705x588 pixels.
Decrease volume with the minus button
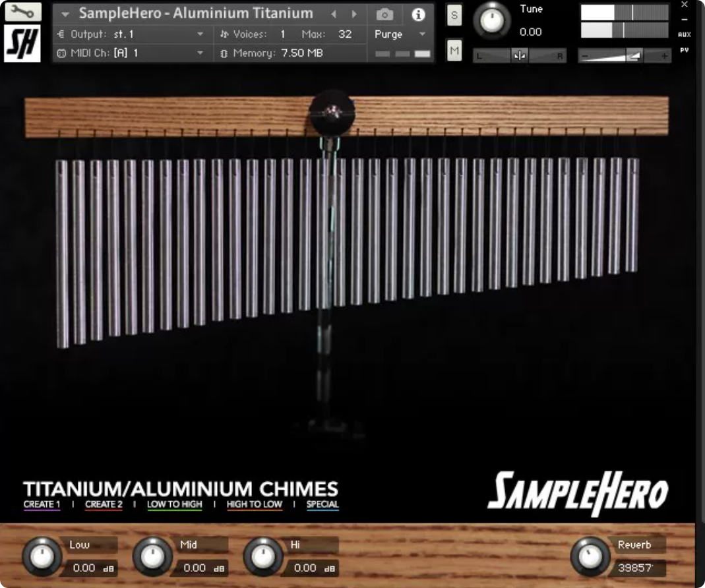point(584,56)
